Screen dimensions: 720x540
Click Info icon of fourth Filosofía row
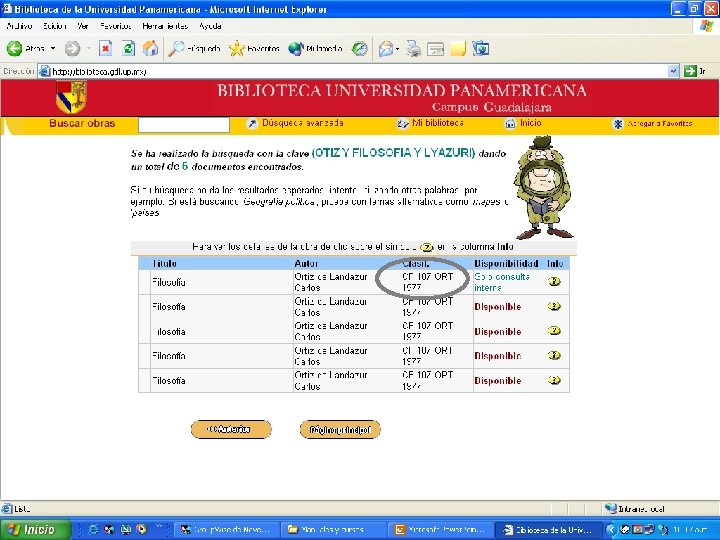pos(554,355)
